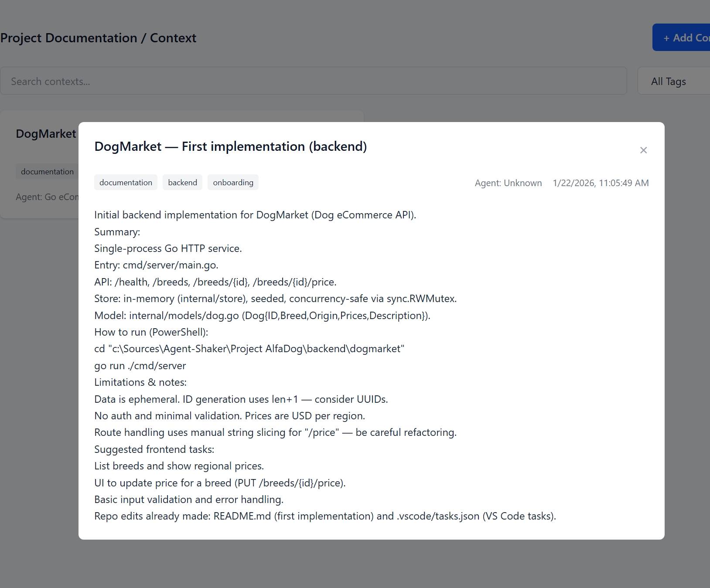
Task: Click the DogMarket card title behind modal
Action: [46, 134]
